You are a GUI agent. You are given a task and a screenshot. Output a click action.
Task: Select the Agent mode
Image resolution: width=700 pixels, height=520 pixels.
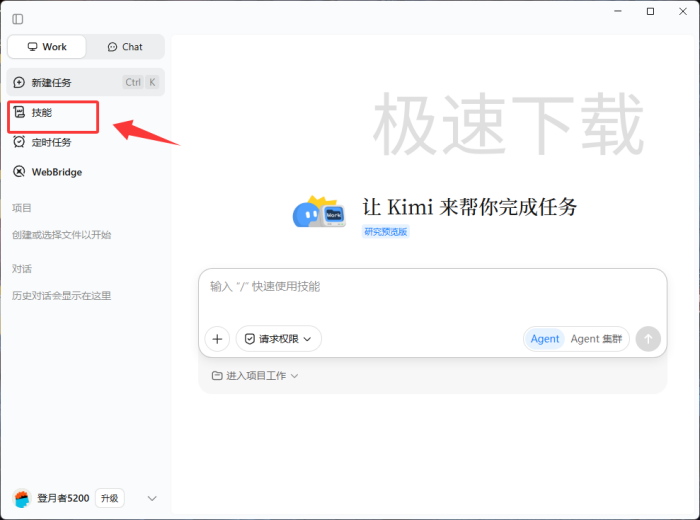click(545, 339)
